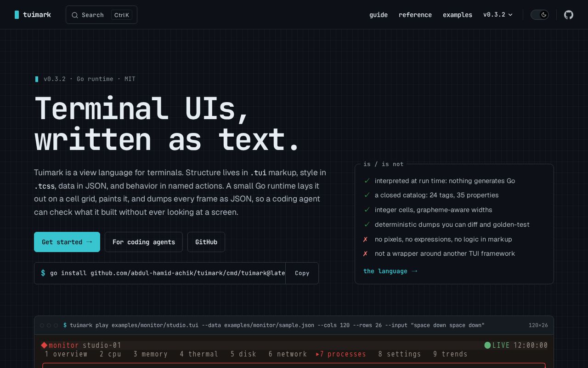
Task: Click 'interpreted at run time' line
Action: pos(445,181)
